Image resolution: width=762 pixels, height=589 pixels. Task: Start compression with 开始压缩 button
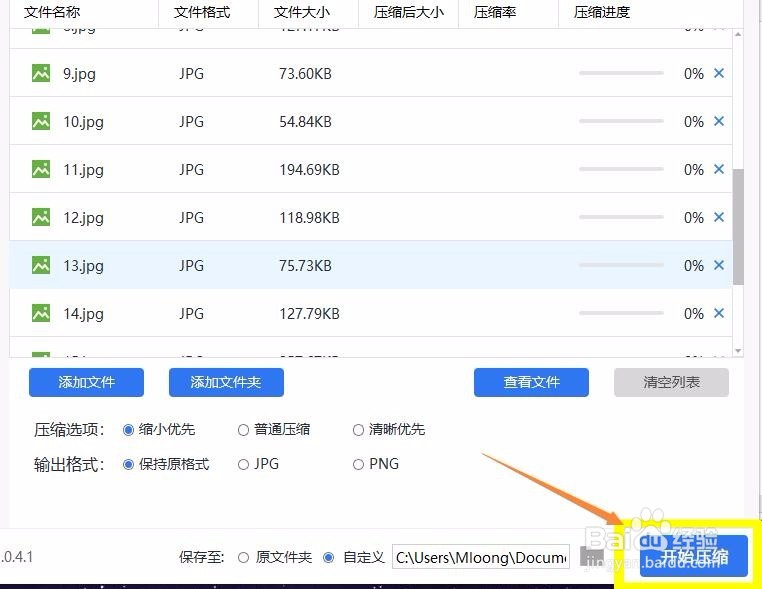coord(693,556)
